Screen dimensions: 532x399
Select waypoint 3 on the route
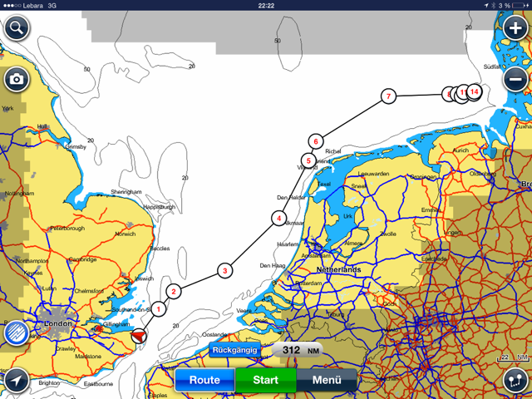[224, 270]
